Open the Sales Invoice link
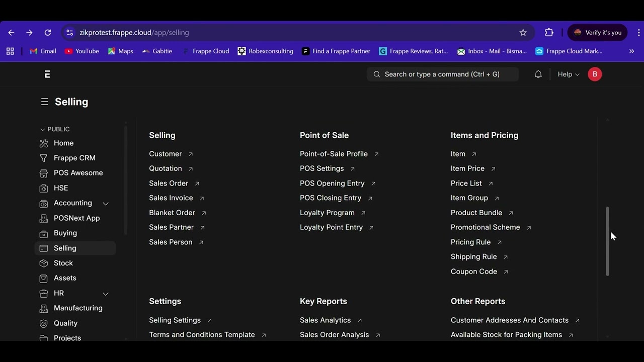644x362 pixels. pyautogui.click(x=171, y=198)
